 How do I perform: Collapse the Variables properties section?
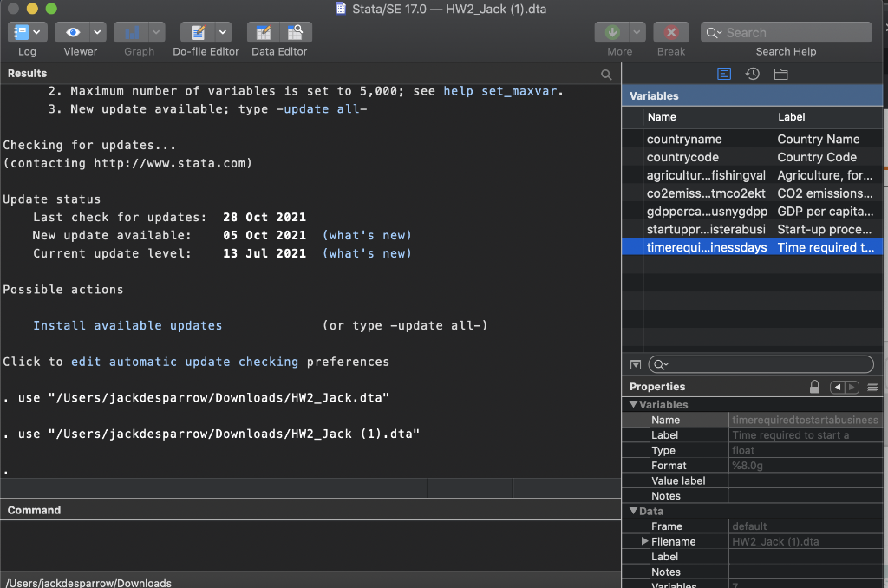[633, 404]
